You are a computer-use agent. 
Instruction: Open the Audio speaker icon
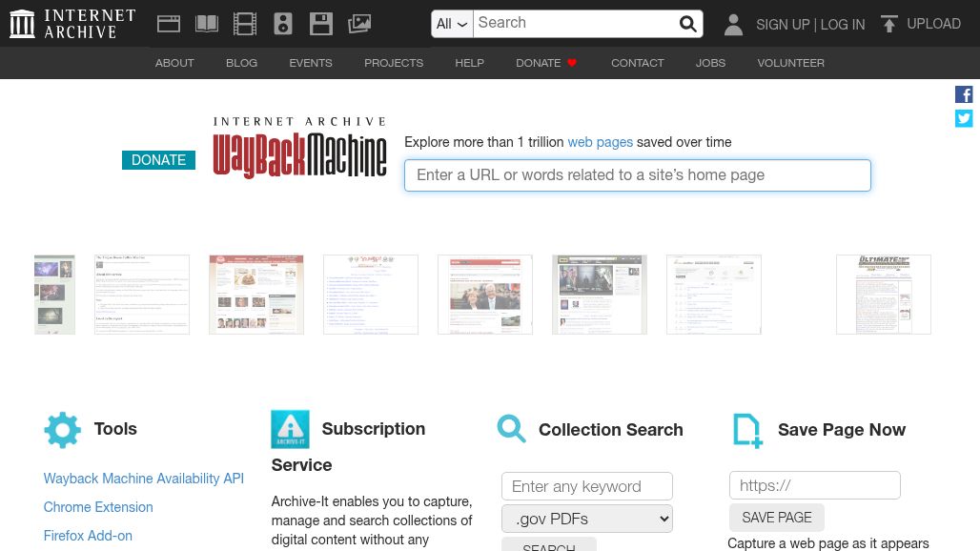283,24
